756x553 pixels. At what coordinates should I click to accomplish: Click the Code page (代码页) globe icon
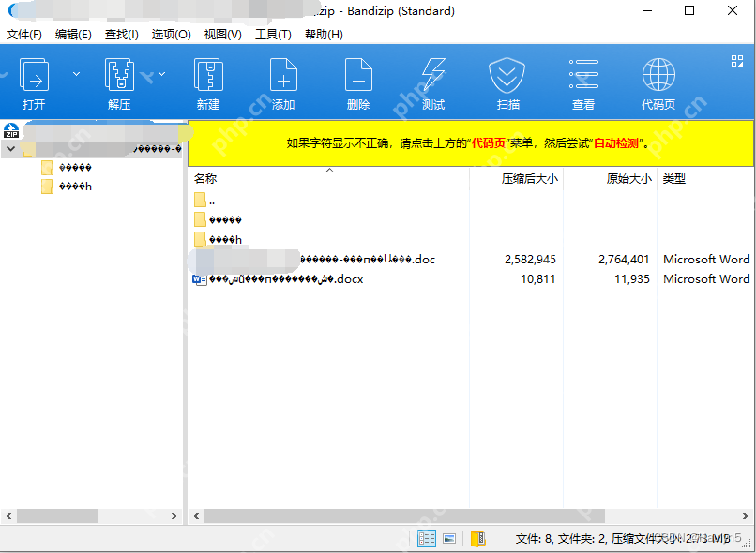tap(658, 74)
